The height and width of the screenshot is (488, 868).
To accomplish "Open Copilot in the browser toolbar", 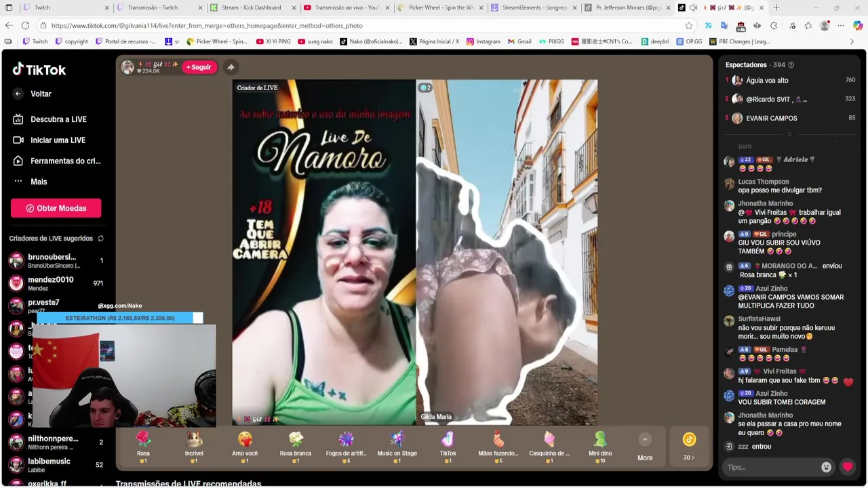I will (858, 25).
